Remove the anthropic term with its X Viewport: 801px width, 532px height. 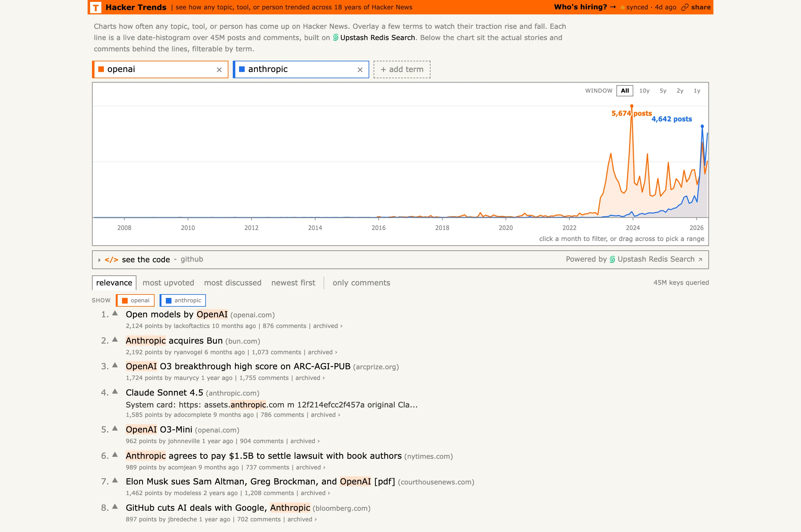click(x=360, y=69)
